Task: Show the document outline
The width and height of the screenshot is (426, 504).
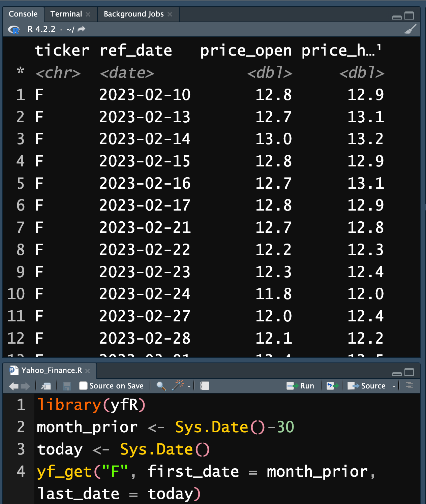Action: [409, 385]
